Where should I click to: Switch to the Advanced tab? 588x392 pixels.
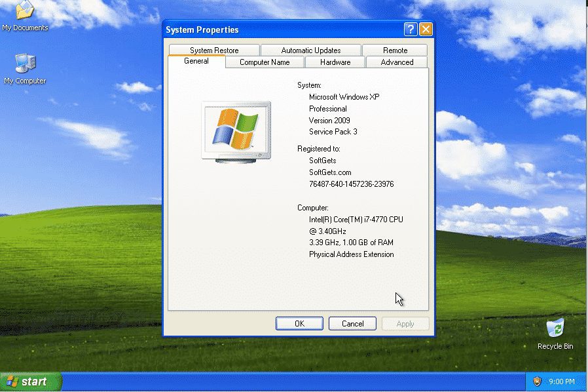[397, 62]
